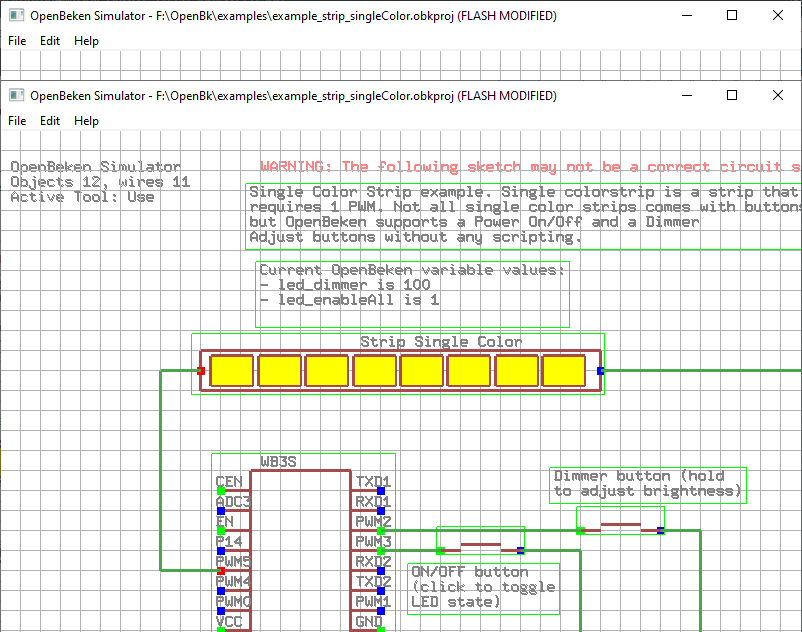The image size is (802, 632).
Task: Click the PWM0 pin on WB3S
Action: pyautogui.click(x=221, y=611)
